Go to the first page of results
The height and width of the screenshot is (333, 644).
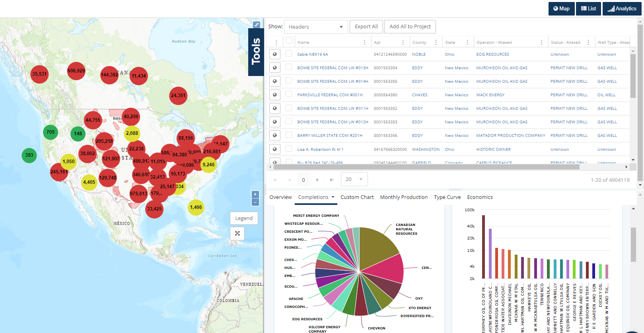(x=275, y=180)
